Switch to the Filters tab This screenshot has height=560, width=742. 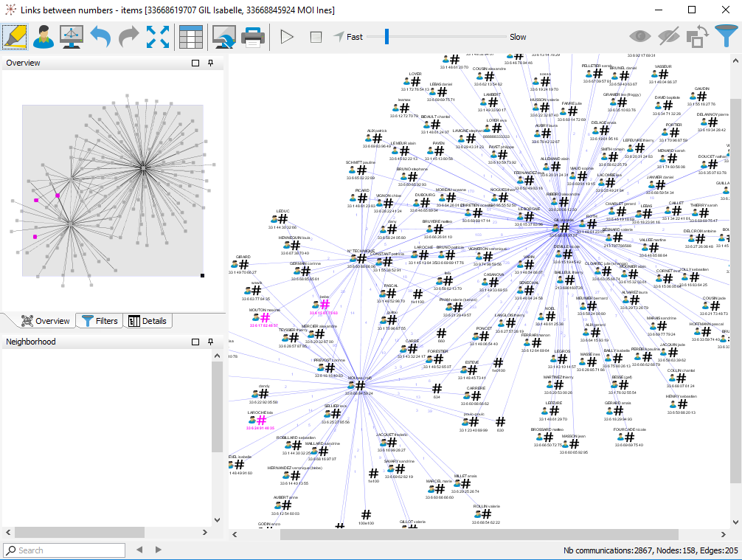(x=100, y=321)
